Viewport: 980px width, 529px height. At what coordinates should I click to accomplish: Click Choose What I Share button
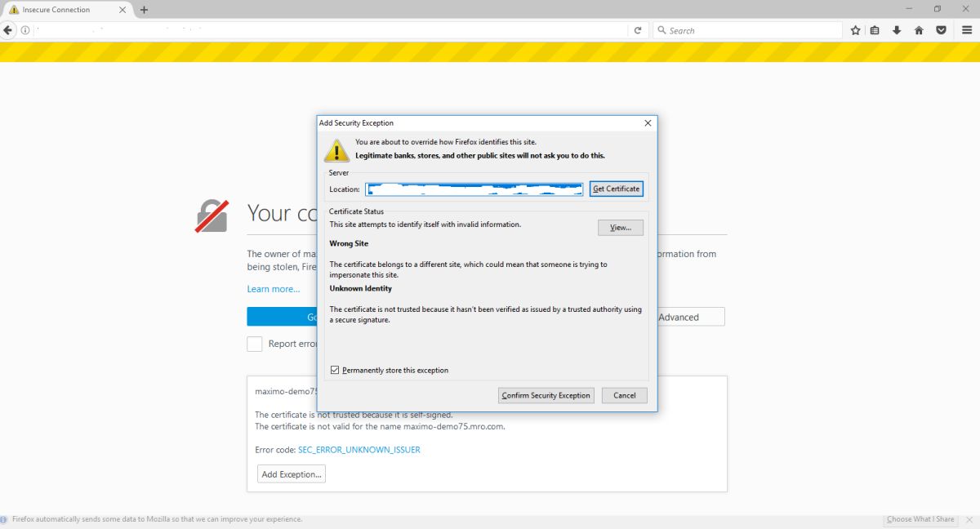point(920,519)
